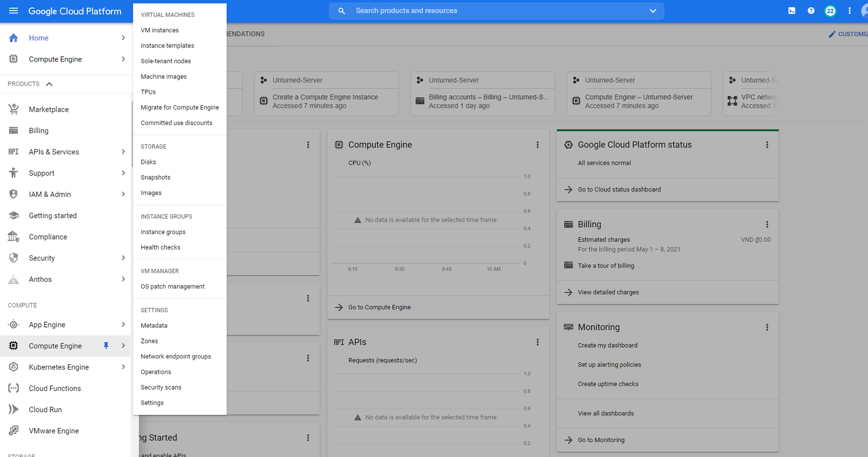Click the hamburger navigation menu icon
The image size is (868, 457).
pos(14,11)
